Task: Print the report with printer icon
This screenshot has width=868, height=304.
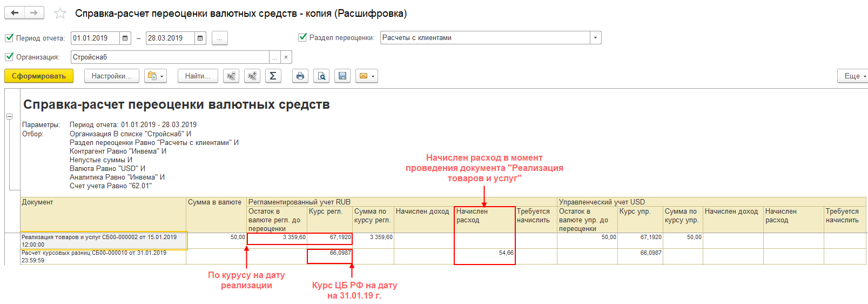Action: tap(300, 76)
